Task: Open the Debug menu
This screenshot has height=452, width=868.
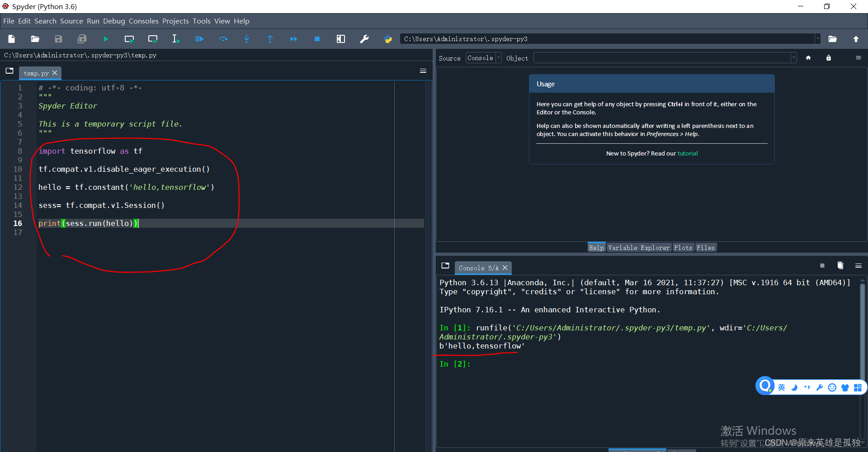Action: pyautogui.click(x=114, y=21)
